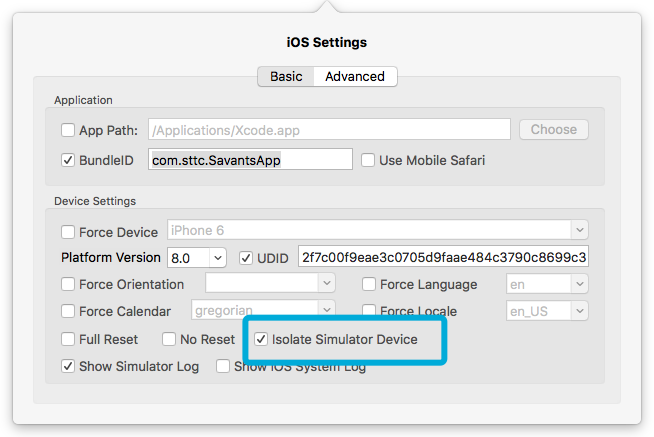Enable the Full Reset option
Screen dimensions: 654x437
(68, 339)
